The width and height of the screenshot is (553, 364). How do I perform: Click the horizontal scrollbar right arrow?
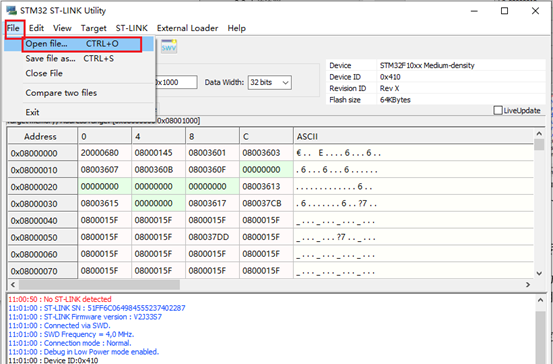[528, 285]
